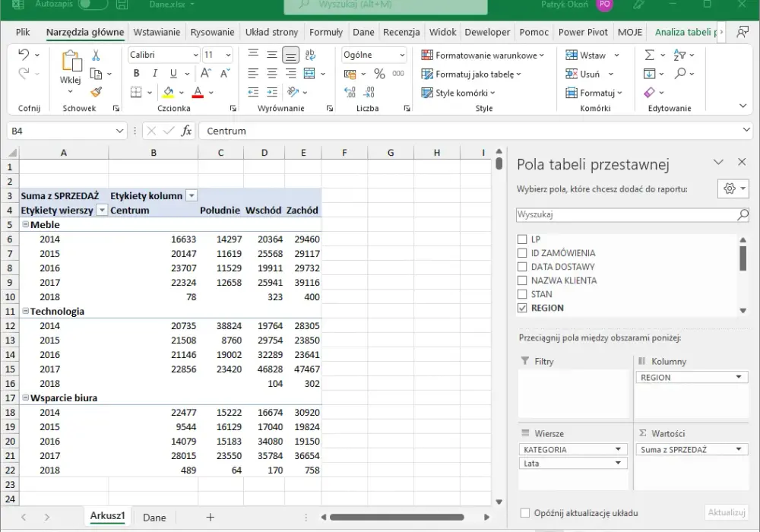Add a new sheet with plus button
Image resolution: width=760 pixels, height=532 pixels.
[210, 518]
